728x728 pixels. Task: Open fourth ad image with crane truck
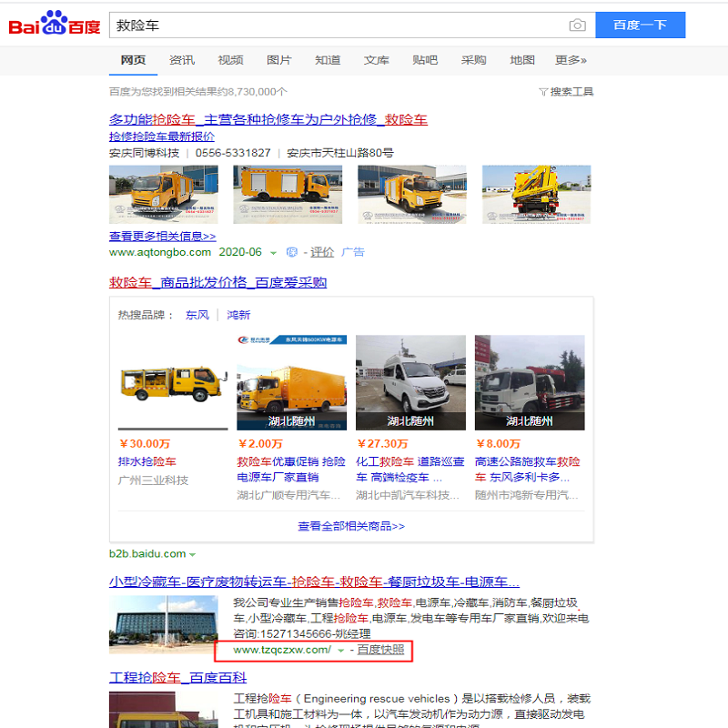coord(536,195)
